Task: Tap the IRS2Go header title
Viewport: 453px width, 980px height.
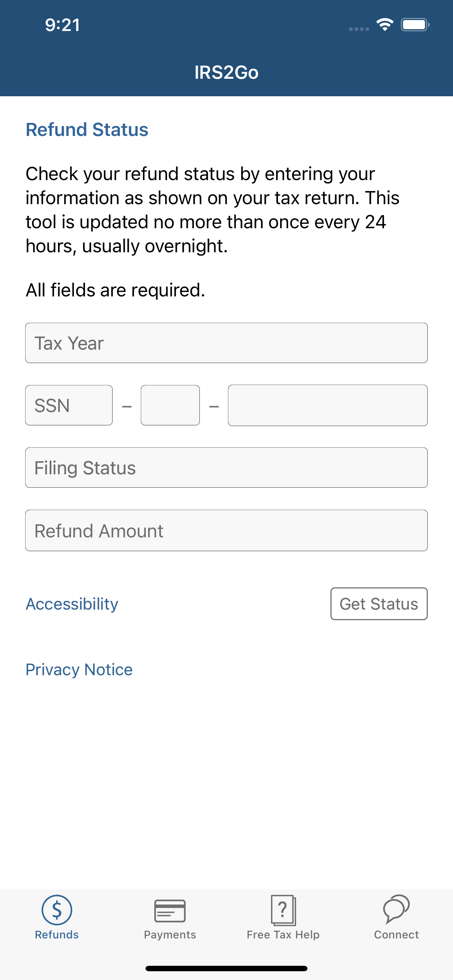Action: 226,72
